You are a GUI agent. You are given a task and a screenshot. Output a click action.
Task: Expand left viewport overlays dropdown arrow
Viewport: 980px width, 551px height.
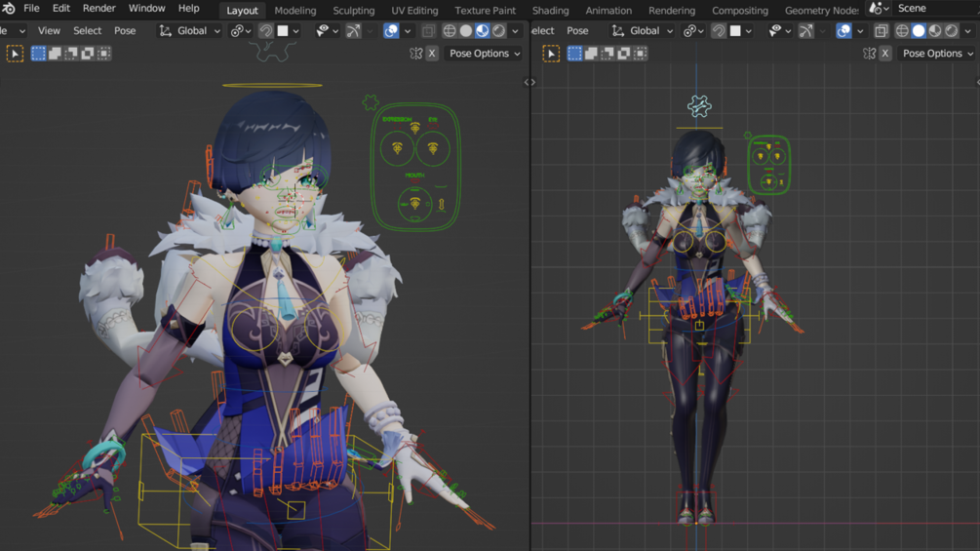(x=408, y=30)
